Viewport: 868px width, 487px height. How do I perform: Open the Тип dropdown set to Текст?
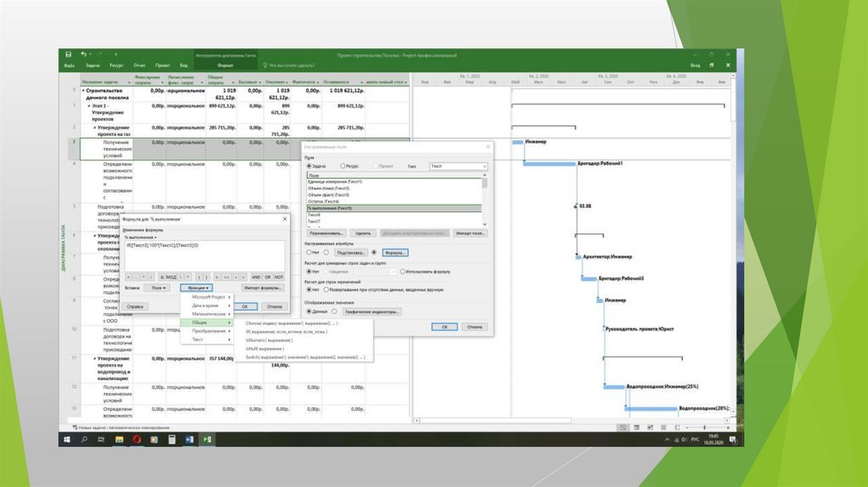[x=458, y=166]
